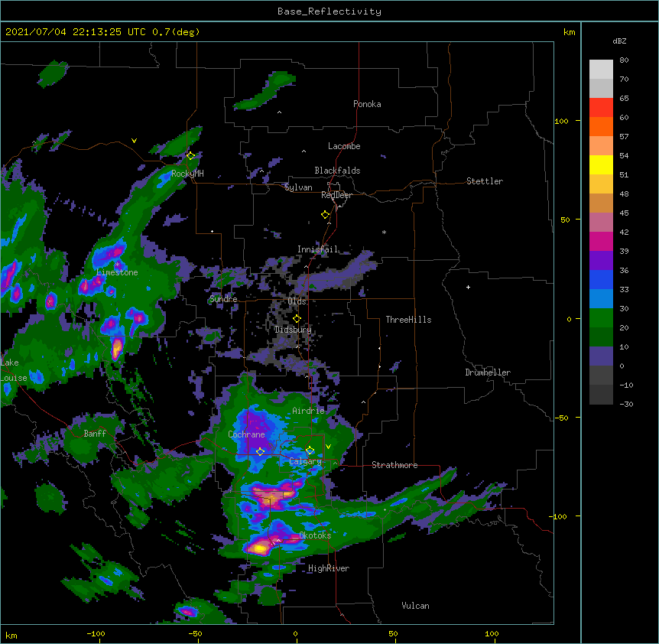
Task: Click the -50 tick label on right axis
Action: (x=561, y=418)
